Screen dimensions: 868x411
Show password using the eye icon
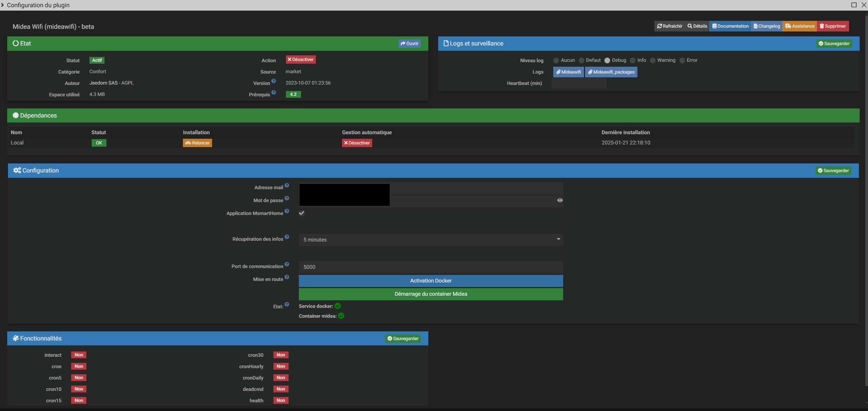[560, 200]
